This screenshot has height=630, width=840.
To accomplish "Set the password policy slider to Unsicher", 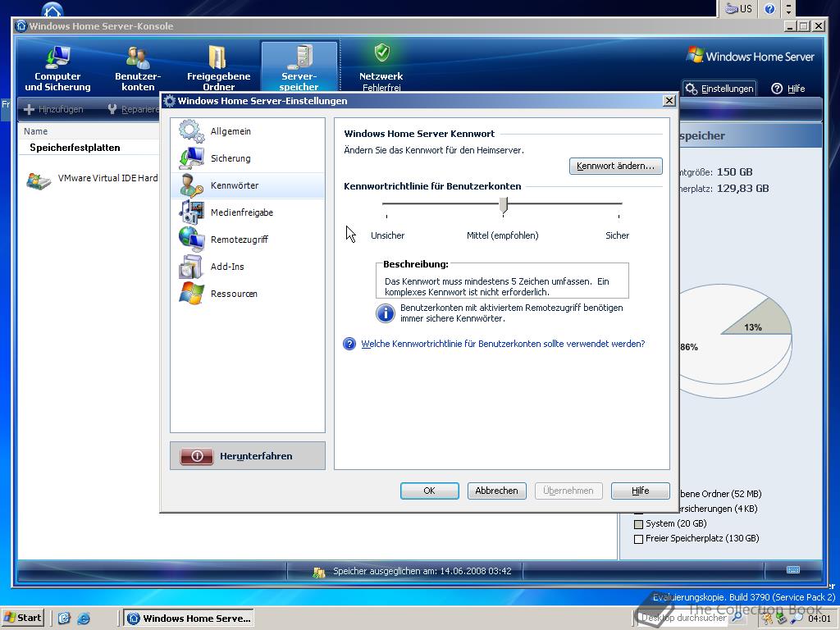I will click(x=387, y=204).
